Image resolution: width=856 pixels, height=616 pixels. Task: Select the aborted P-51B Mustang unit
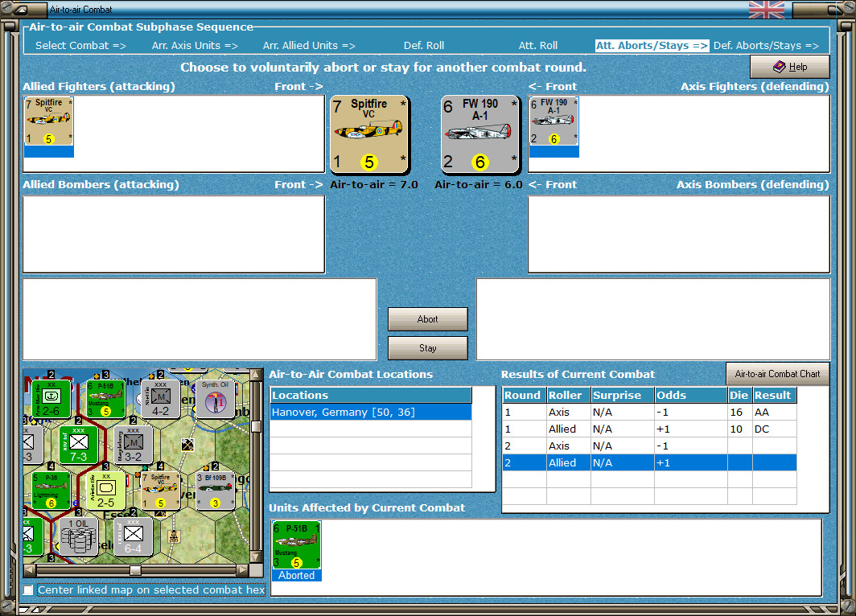(296, 545)
